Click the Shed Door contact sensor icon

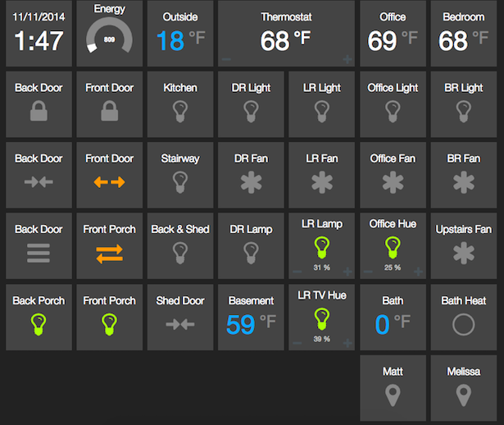[x=180, y=324]
